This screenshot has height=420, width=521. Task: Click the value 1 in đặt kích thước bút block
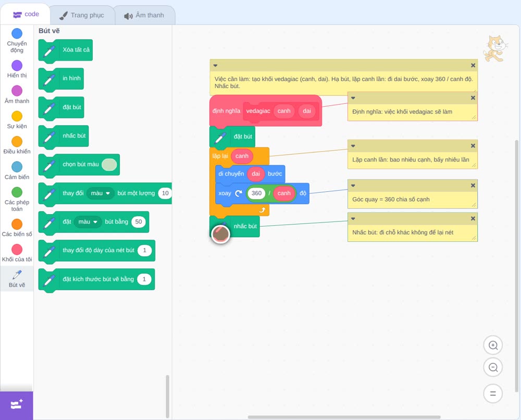coord(144,279)
